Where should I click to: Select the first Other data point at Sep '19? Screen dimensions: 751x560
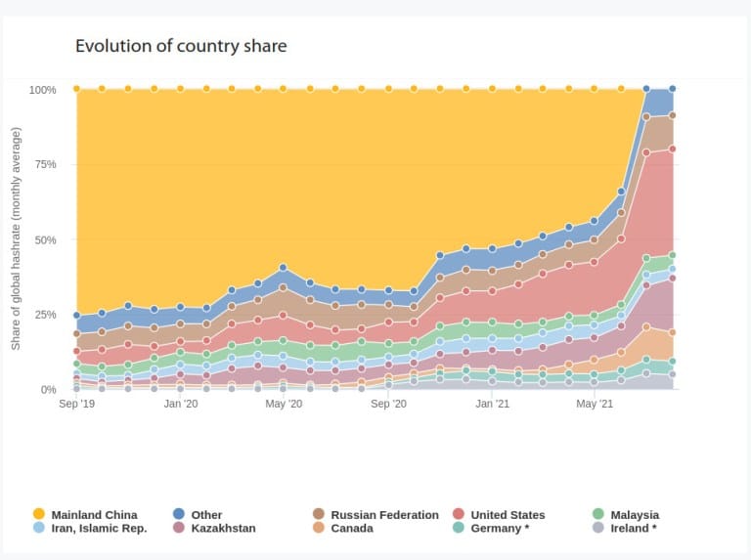(x=76, y=316)
